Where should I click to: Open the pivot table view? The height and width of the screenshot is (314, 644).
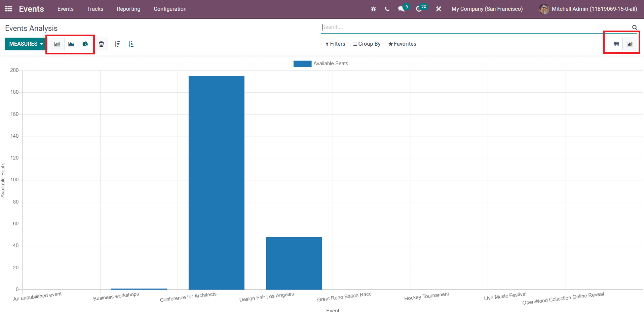point(616,44)
